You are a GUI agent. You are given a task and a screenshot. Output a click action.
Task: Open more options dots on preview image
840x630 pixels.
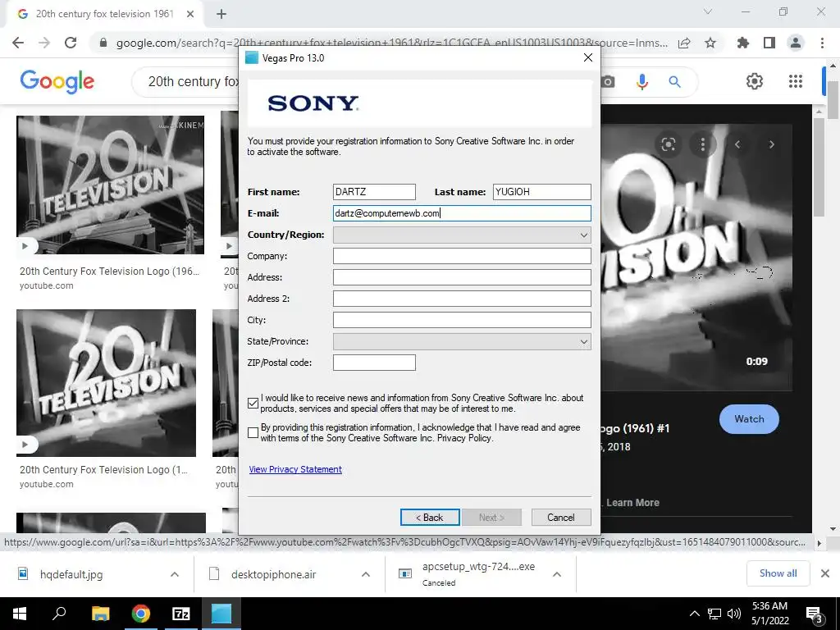point(702,144)
